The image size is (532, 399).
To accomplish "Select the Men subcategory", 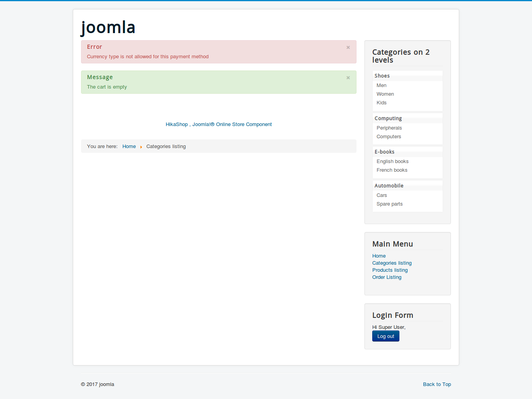I will click(381, 85).
